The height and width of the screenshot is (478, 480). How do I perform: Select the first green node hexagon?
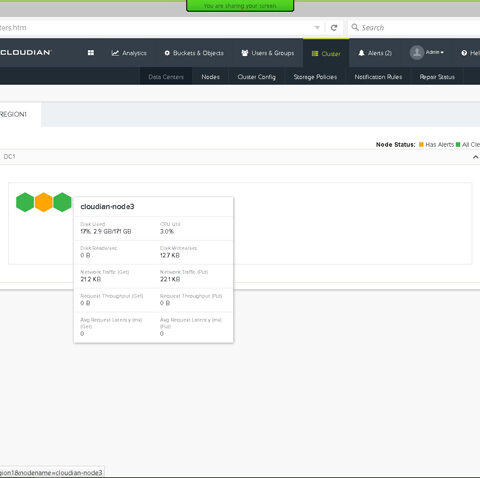tap(25, 202)
